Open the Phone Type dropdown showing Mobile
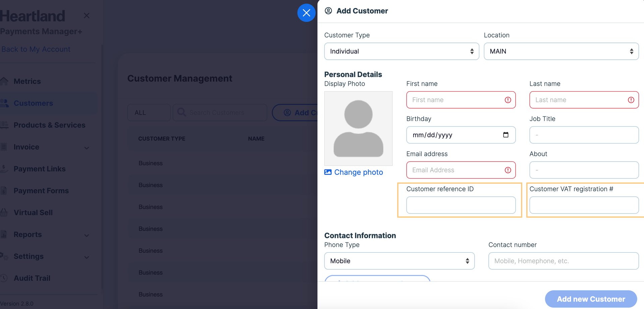The width and height of the screenshot is (644, 309). (399, 261)
